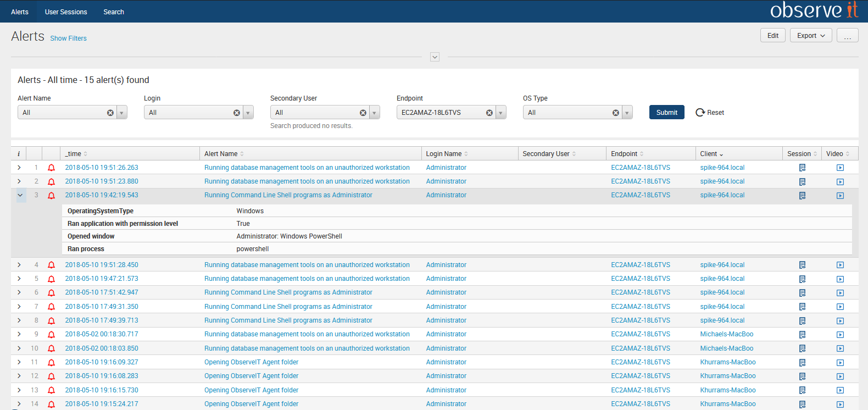Open the OS Type dropdown arrow
This screenshot has width=868, height=410.
[627, 113]
